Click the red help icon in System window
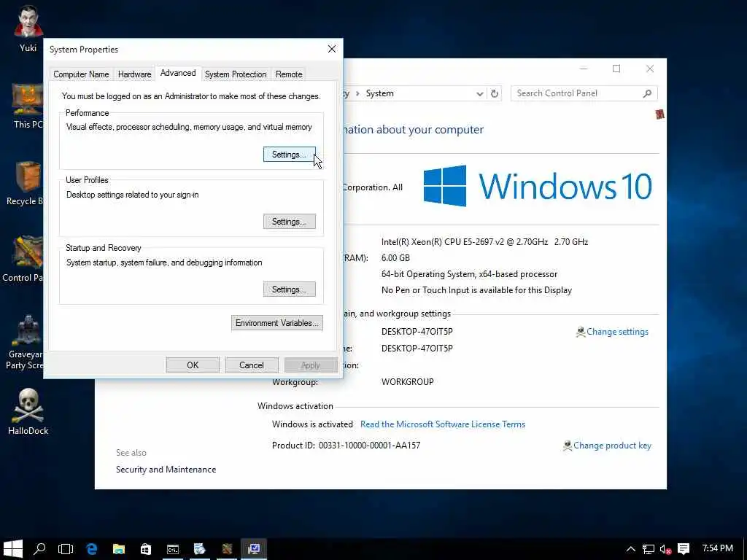 click(659, 114)
